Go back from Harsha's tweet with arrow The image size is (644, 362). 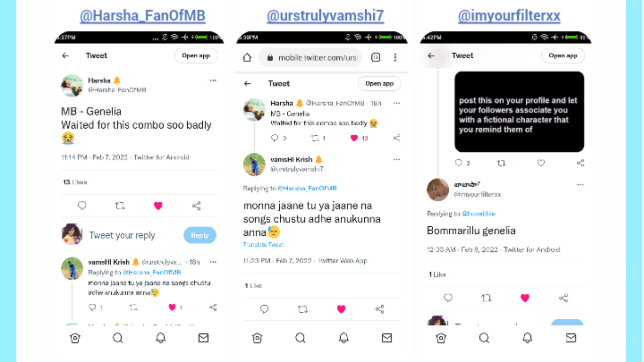coord(65,56)
